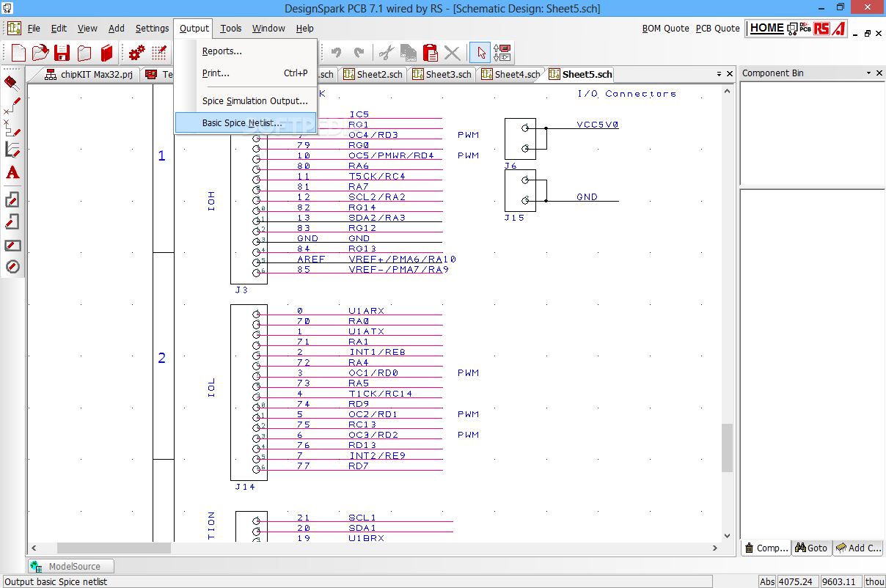The image size is (886, 588).
Task: Open the Edit menu
Action: [x=59, y=29]
